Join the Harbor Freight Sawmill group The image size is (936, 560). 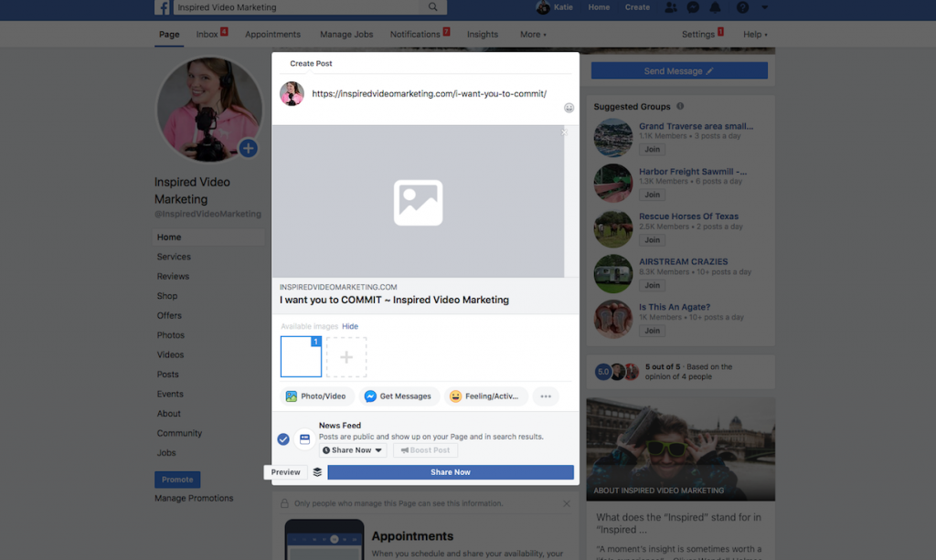coord(652,195)
